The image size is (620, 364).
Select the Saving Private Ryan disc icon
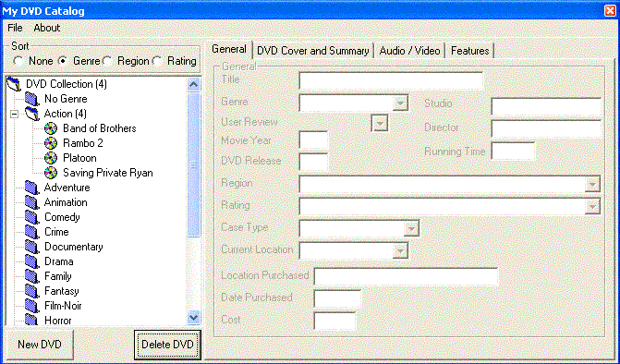(x=51, y=173)
